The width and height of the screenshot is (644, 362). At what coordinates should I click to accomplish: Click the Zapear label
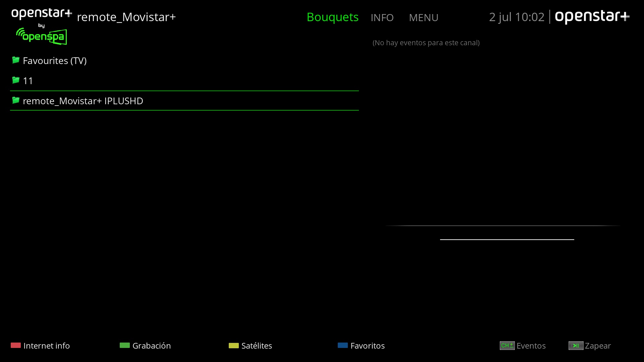[x=598, y=346]
